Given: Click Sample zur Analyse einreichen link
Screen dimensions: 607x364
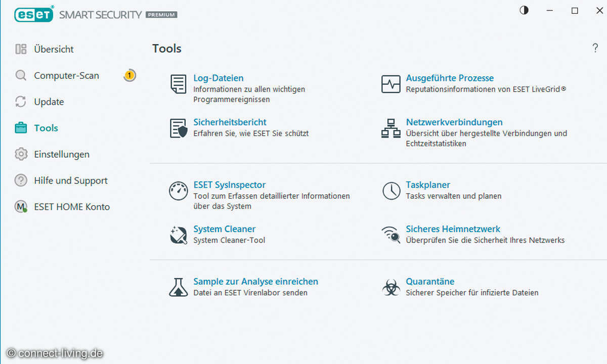Looking at the screenshot, I should coord(255,282).
